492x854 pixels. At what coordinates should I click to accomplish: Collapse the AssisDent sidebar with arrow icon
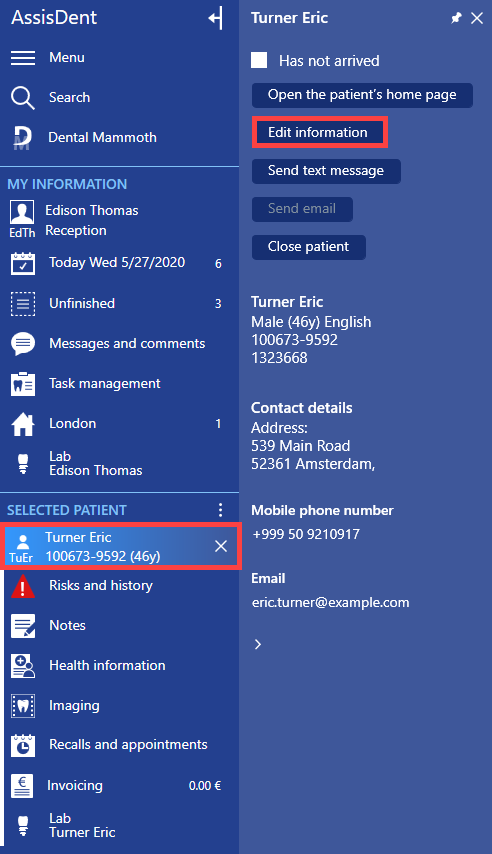pyautogui.click(x=216, y=18)
